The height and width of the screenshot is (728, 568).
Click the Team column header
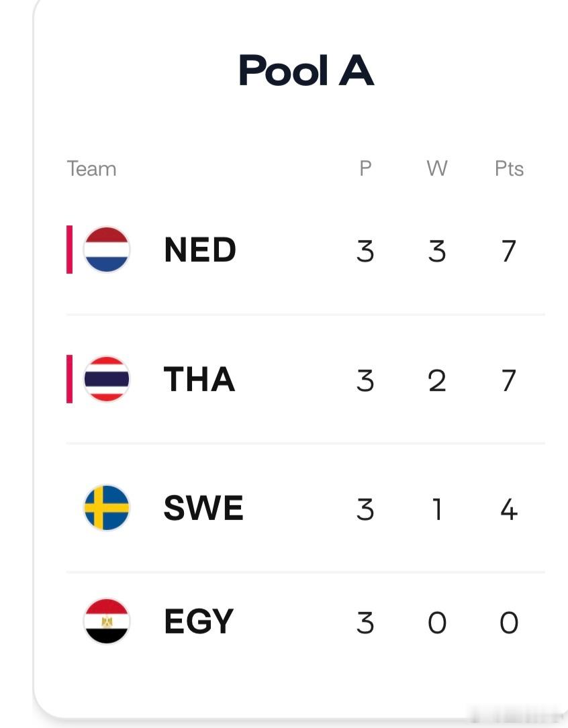pyautogui.click(x=91, y=168)
